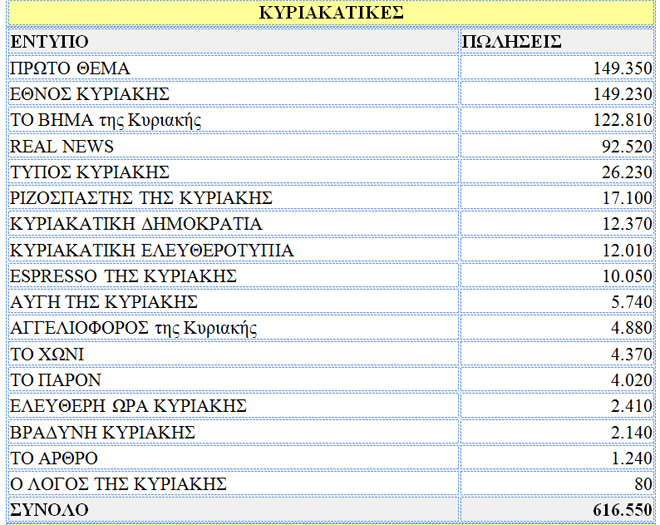660x525 pixels.
Task: Select ΕΛΕΥΘΕΡΗ ΩΡΑ ΚΥΡΙΑΚΗΣ cell
Action: (x=128, y=406)
